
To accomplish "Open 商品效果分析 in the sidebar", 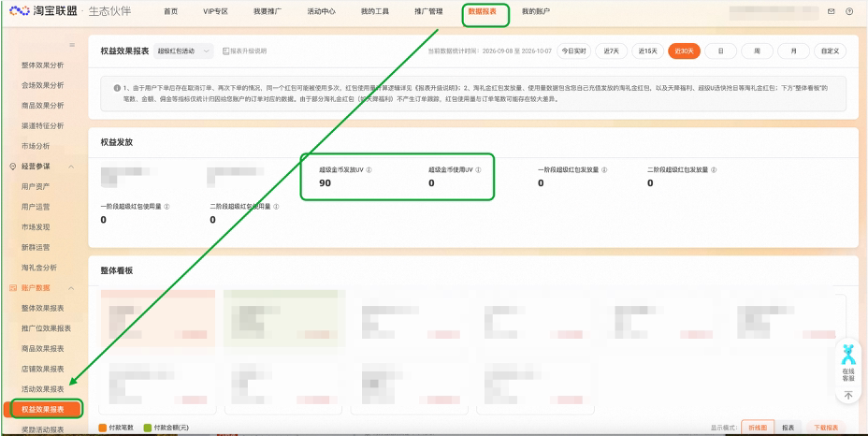I will 43,106.
